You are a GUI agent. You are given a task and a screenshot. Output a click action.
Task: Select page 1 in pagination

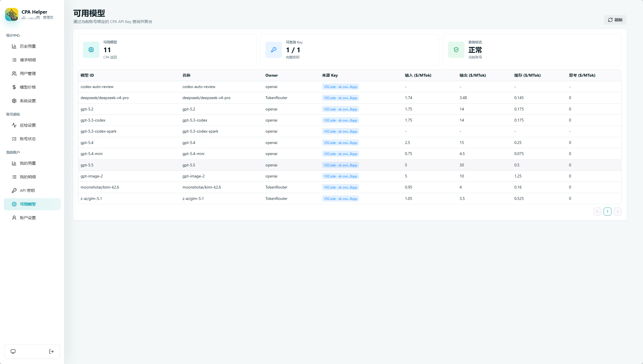(x=608, y=212)
